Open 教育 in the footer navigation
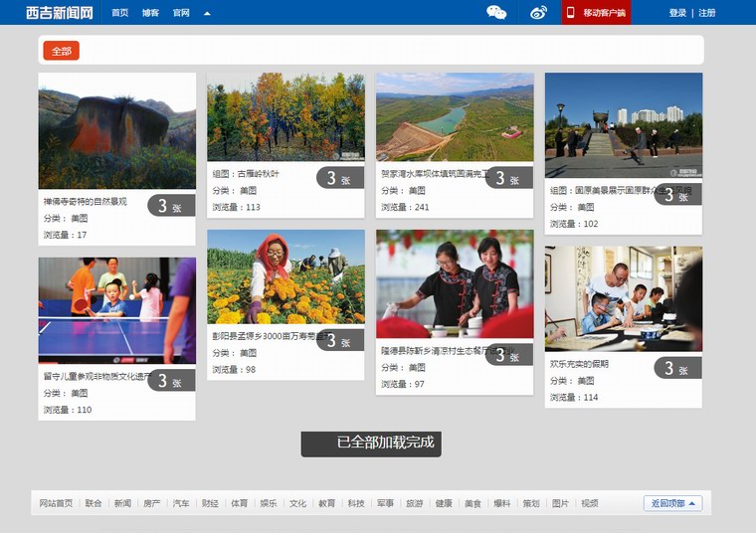The image size is (756, 533). coord(327,503)
